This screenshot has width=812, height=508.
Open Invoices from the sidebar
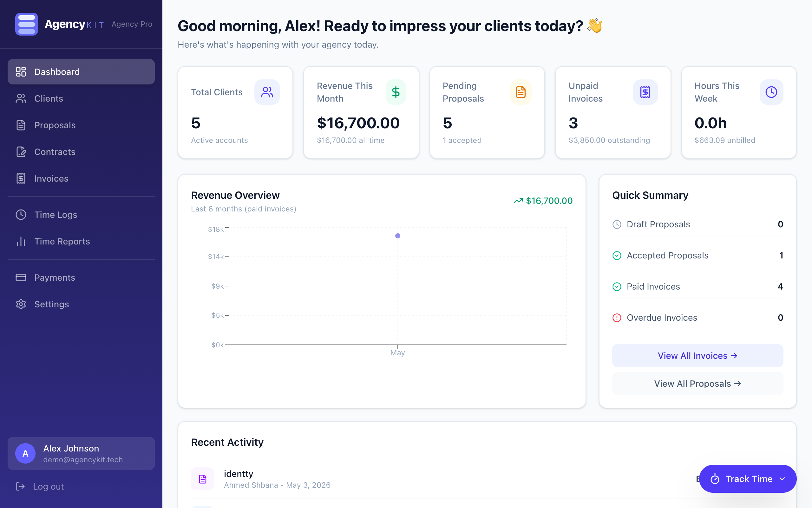point(81,178)
